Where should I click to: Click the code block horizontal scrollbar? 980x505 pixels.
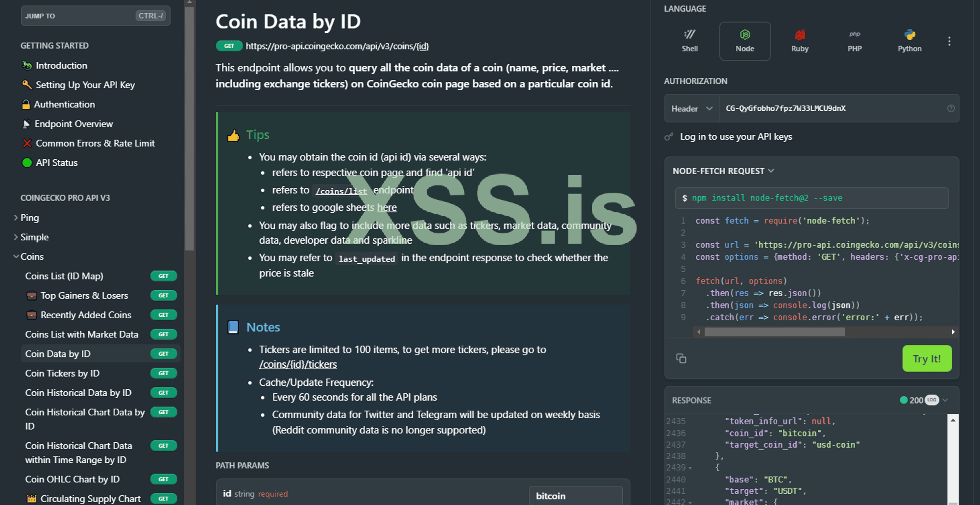click(x=774, y=332)
